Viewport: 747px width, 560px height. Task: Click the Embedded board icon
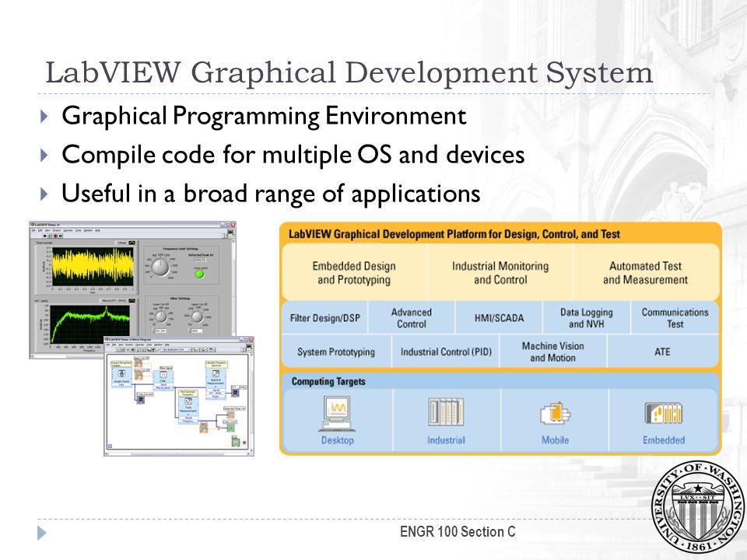pyautogui.click(x=664, y=413)
